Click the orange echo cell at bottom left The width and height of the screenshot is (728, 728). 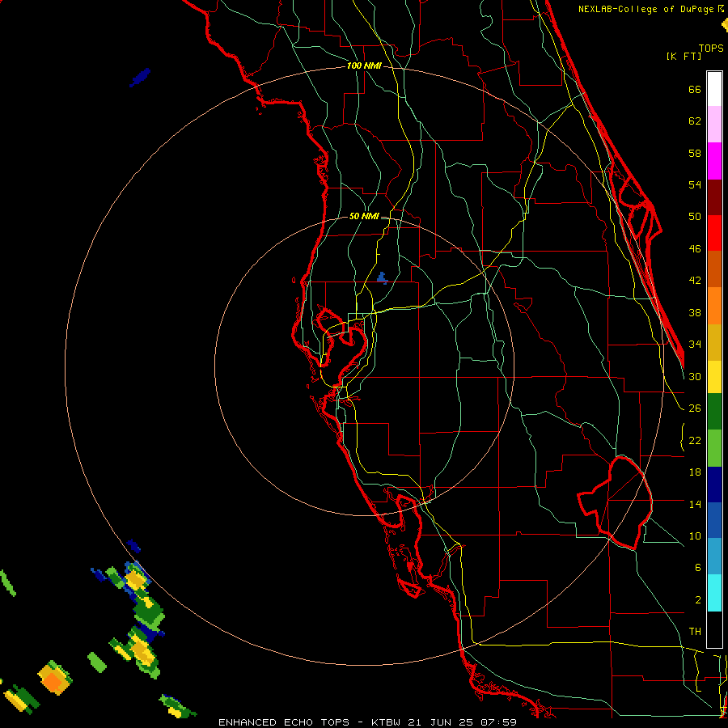point(54,679)
